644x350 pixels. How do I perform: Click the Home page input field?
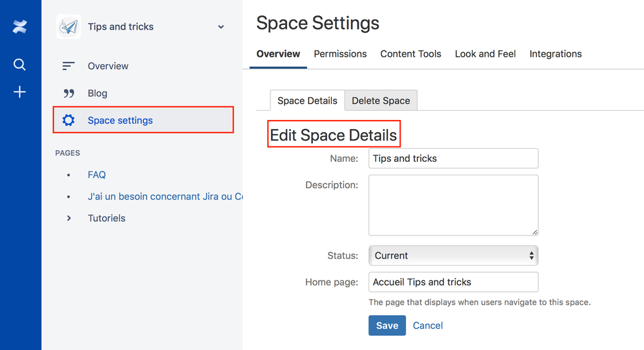point(454,282)
